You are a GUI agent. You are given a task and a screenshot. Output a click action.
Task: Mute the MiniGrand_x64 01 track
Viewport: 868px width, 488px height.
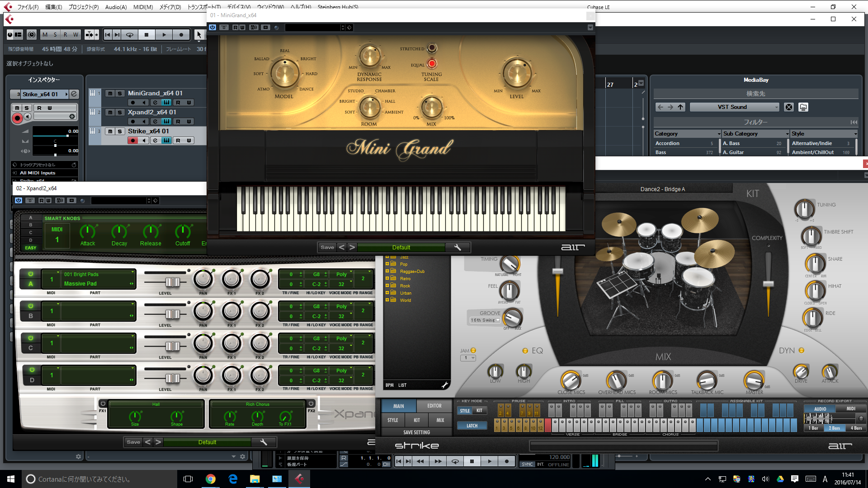pos(110,93)
